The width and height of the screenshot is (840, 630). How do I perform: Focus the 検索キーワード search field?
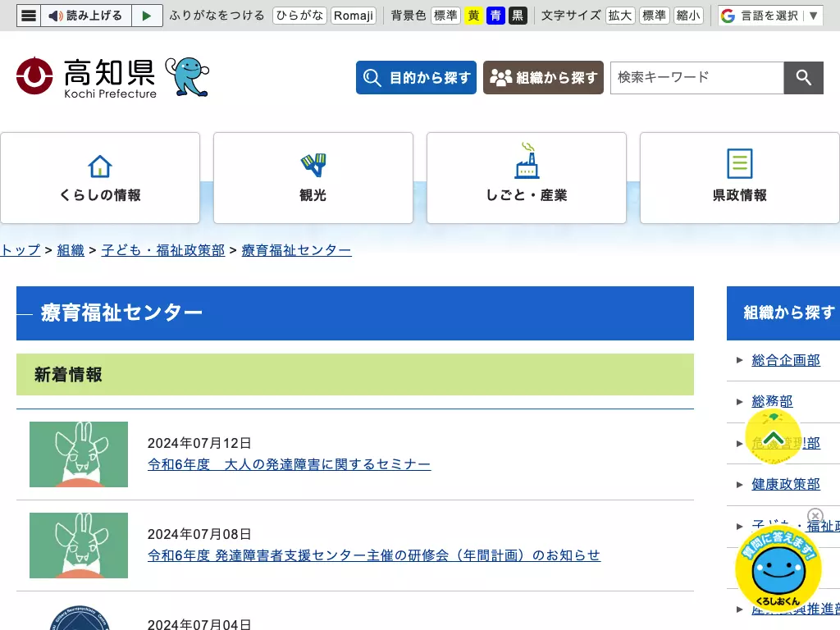[697, 78]
